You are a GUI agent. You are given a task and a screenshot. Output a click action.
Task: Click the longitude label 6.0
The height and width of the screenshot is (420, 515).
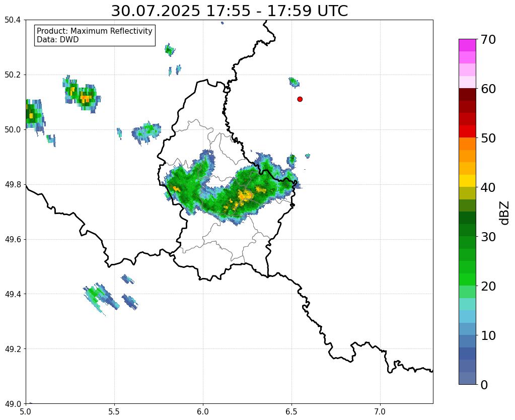tap(203, 412)
